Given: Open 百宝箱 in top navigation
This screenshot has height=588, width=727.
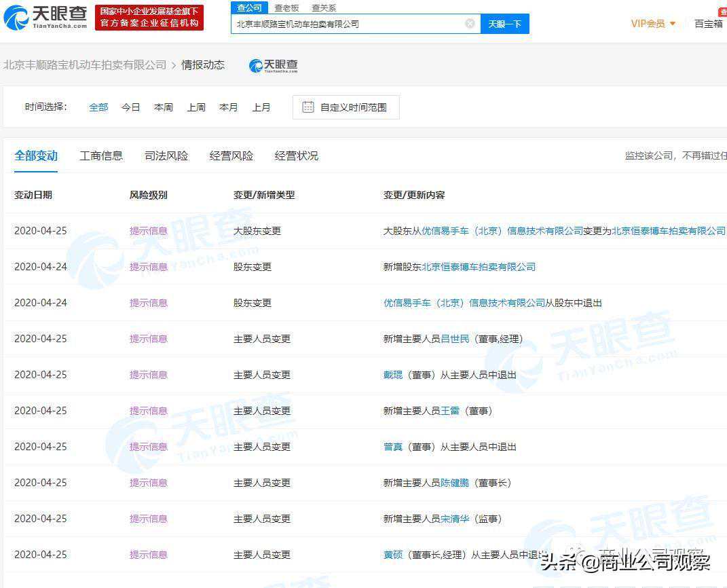Looking at the screenshot, I should [708, 24].
